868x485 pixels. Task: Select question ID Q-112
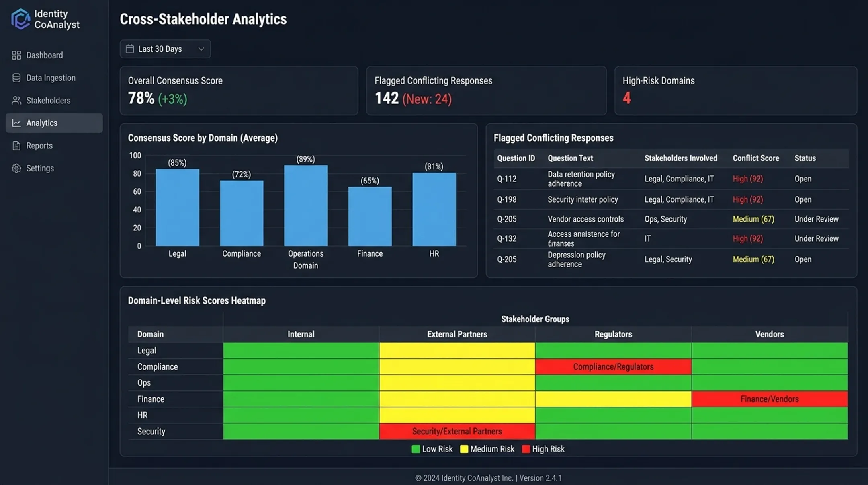point(507,179)
